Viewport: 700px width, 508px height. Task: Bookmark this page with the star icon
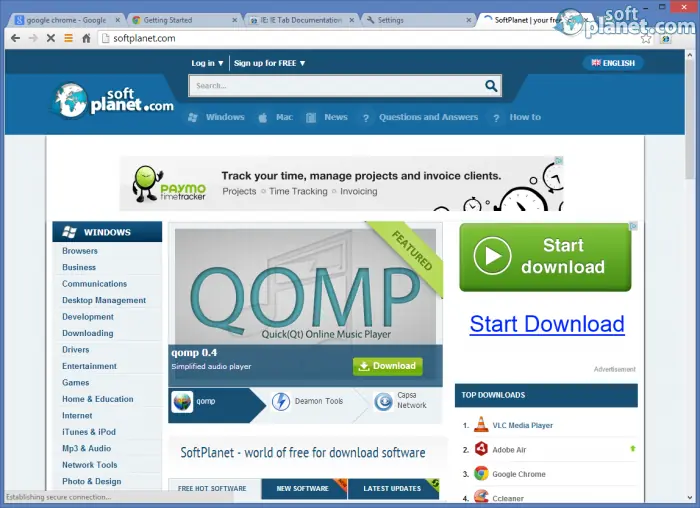(x=646, y=39)
